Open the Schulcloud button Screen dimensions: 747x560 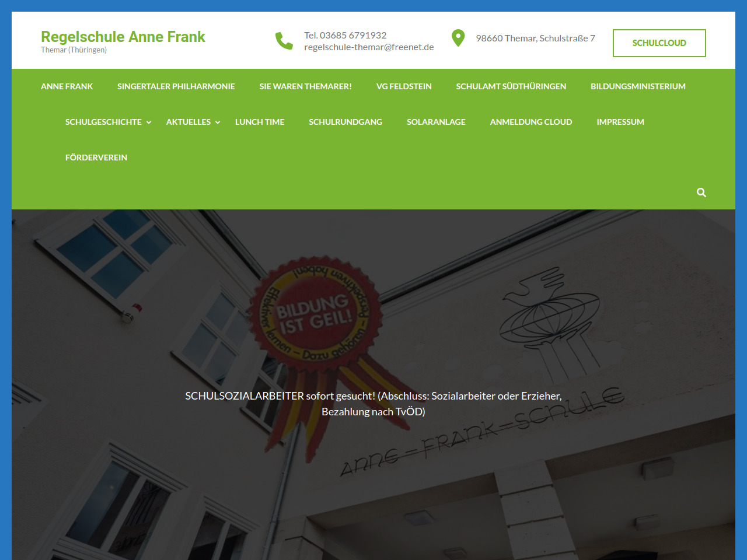[659, 43]
